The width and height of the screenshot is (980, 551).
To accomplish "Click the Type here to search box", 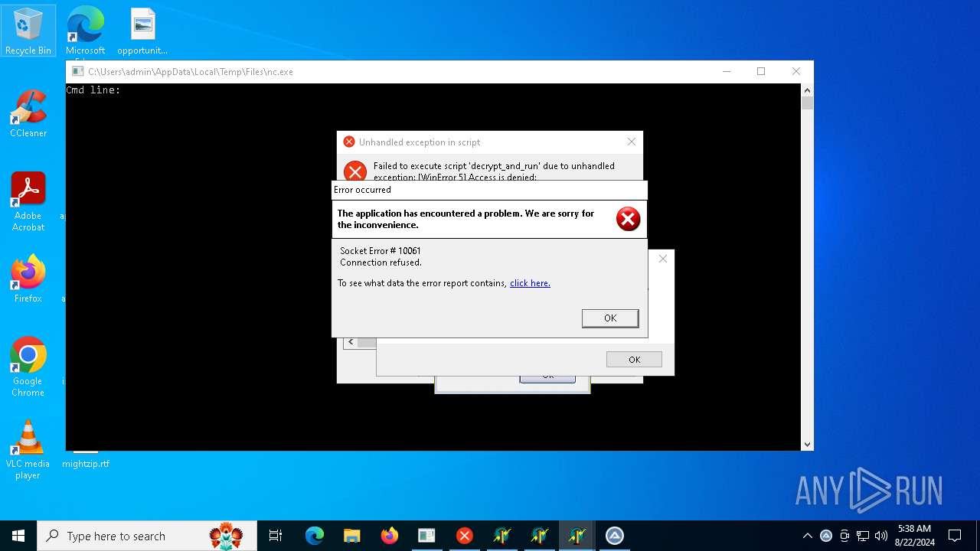I will coord(147,536).
